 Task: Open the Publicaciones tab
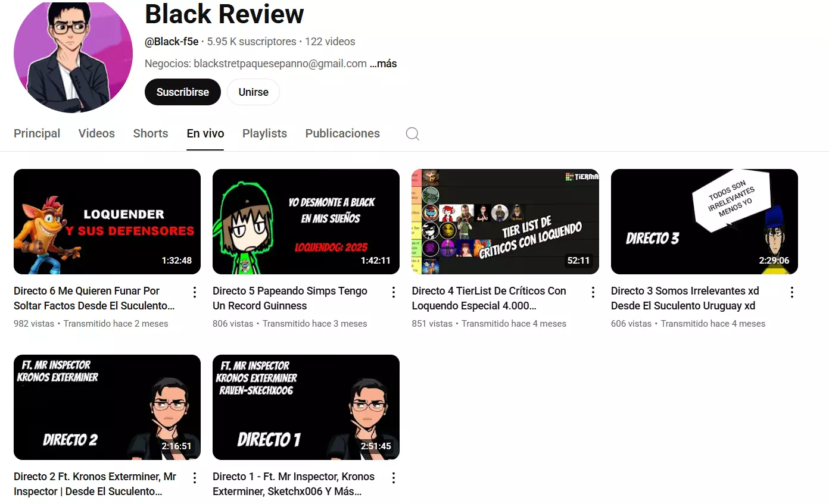pyautogui.click(x=342, y=133)
